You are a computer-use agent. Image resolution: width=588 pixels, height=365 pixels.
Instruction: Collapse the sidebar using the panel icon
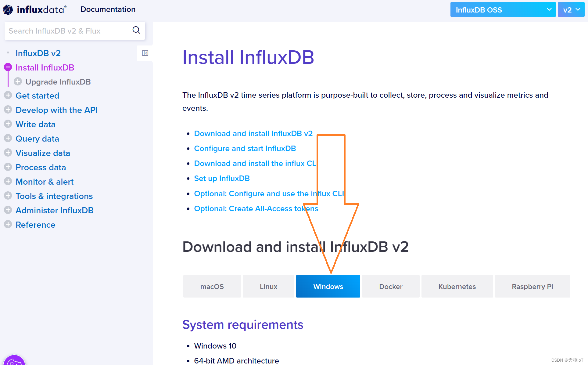[x=145, y=53]
